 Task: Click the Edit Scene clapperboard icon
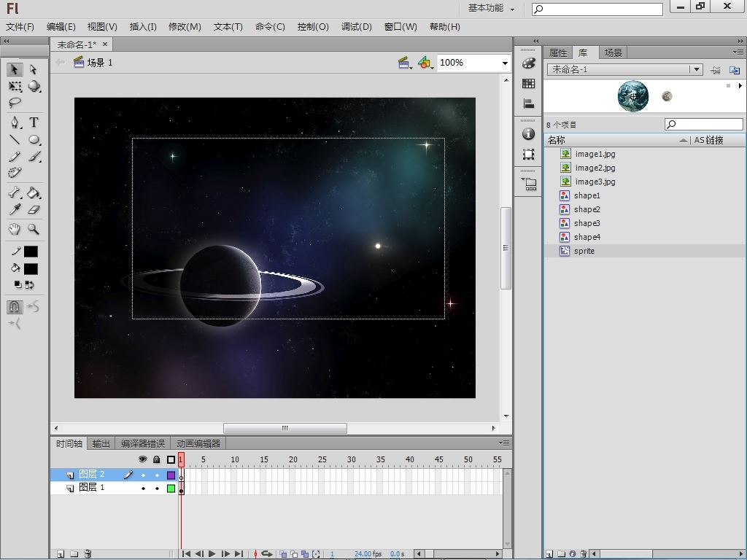click(405, 63)
